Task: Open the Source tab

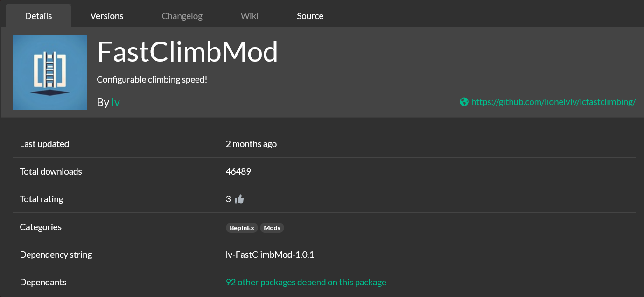Action: [310, 16]
